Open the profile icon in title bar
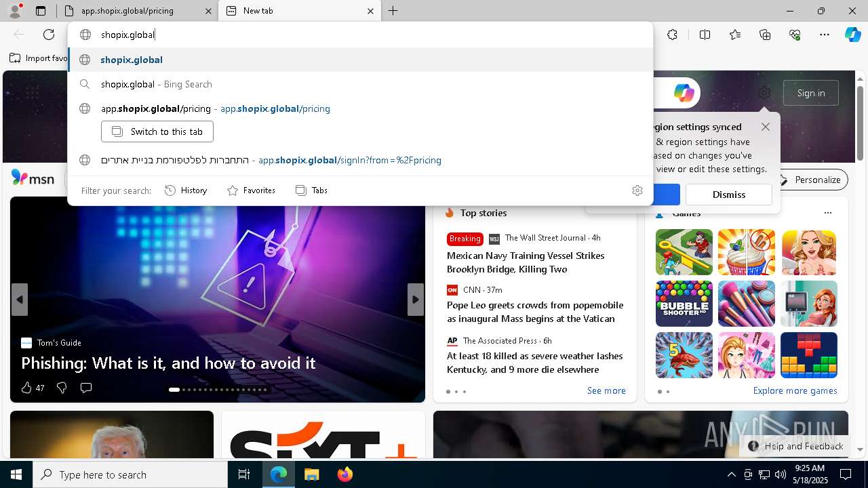Image resolution: width=868 pixels, height=488 pixels. click(x=15, y=11)
